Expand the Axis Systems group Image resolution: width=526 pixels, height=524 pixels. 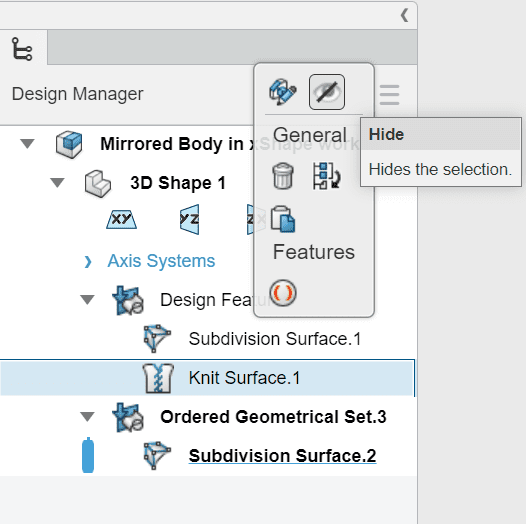88,262
